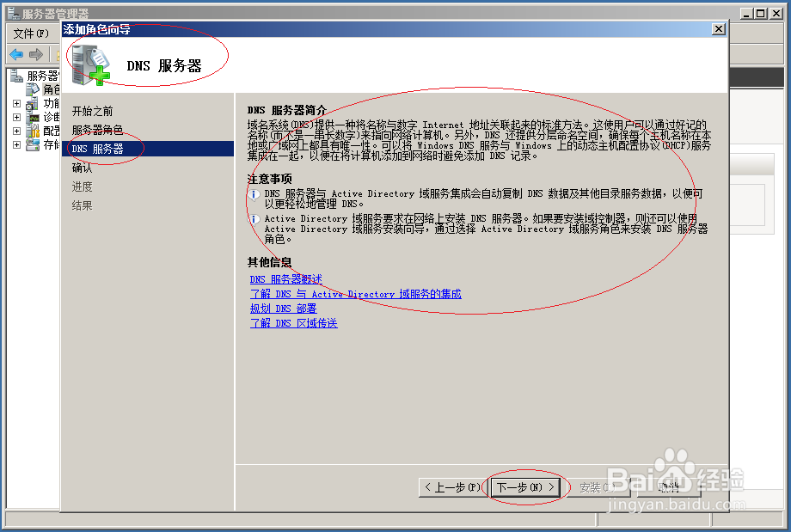Open the 文件(F) menu
This screenshot has width=791, height=532.
[x=32, y=33]
